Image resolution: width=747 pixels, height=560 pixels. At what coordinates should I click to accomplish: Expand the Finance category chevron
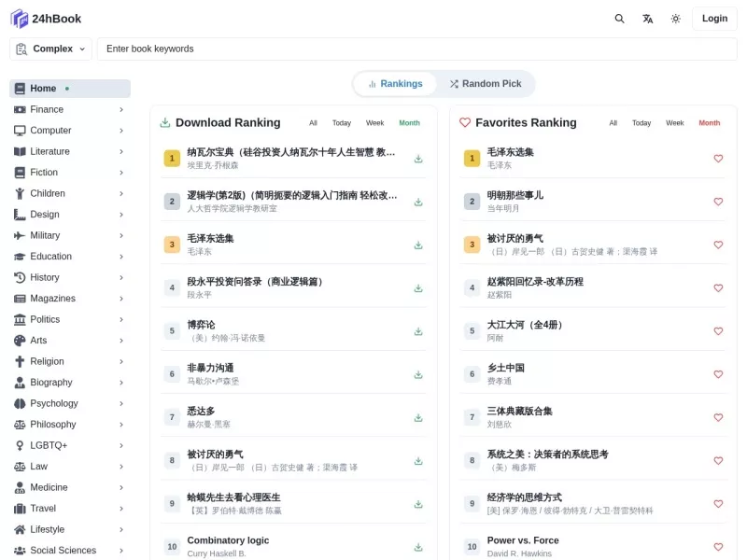pyautogui.click(x=121, y=109)
